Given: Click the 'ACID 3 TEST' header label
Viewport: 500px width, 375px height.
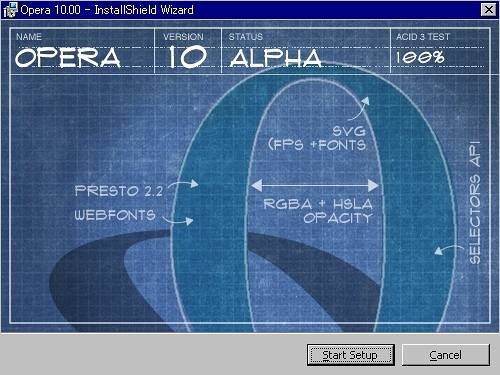Looking at the screenshot, I should 423,37.
